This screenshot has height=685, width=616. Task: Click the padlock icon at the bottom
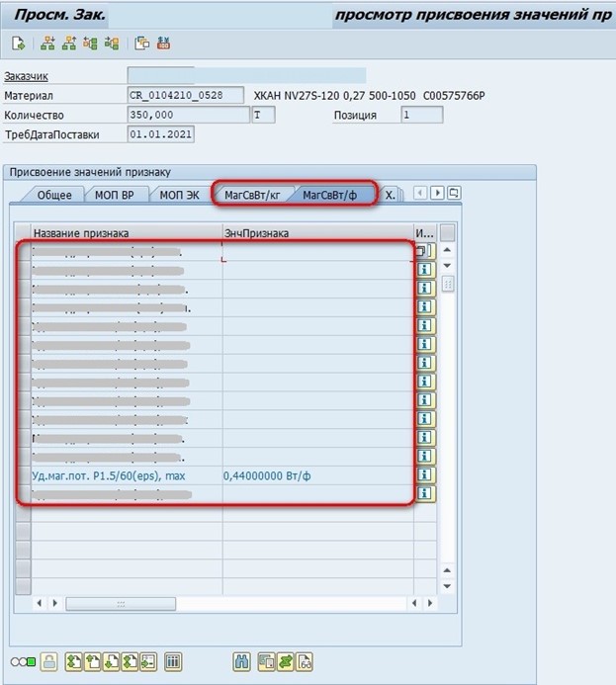48,662
